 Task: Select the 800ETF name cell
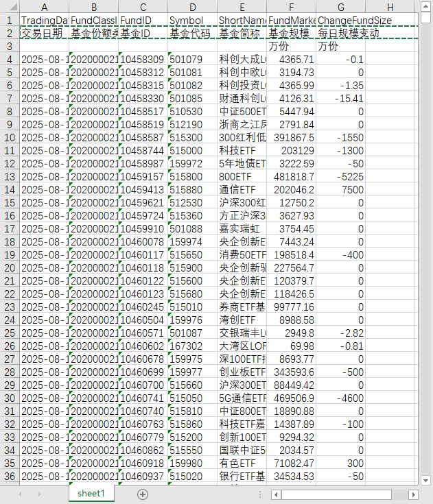[242, 176]
